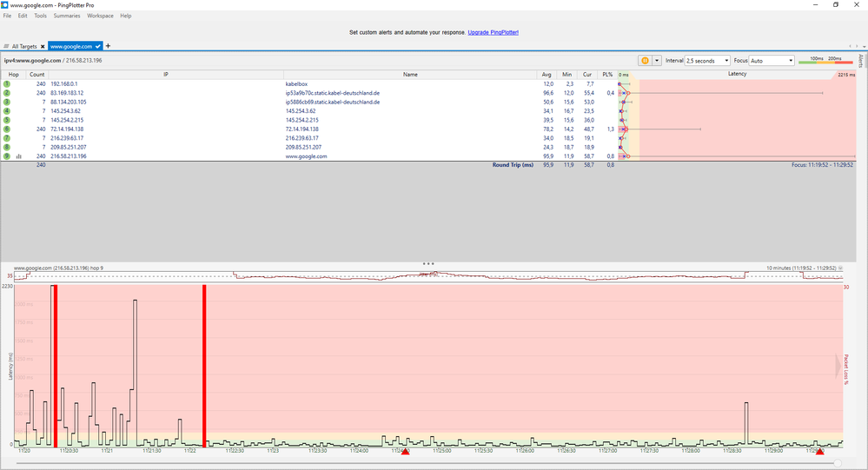The image size is (868, 470).
Task: Click the IP column header
Action: [165, 74]
